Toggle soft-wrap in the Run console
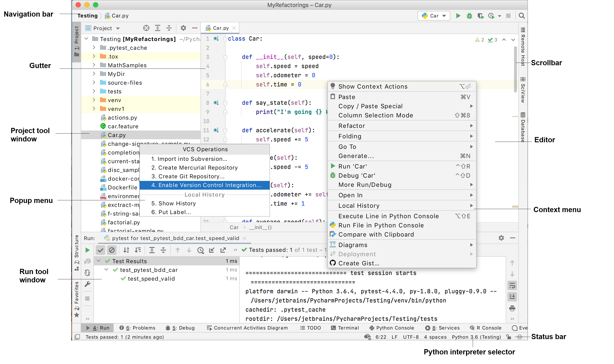 pos(512,285)
